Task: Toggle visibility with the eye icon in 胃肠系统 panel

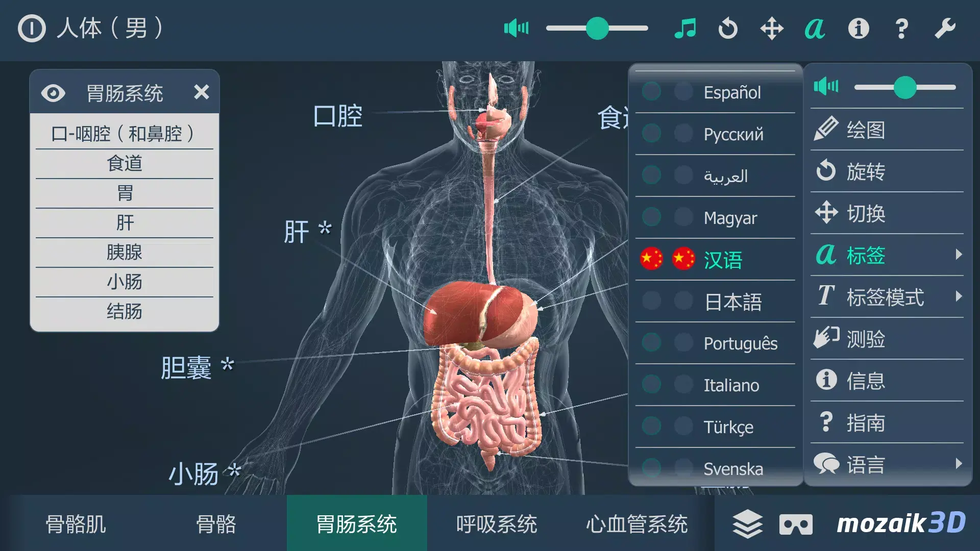Action: (x=53, y=93)
